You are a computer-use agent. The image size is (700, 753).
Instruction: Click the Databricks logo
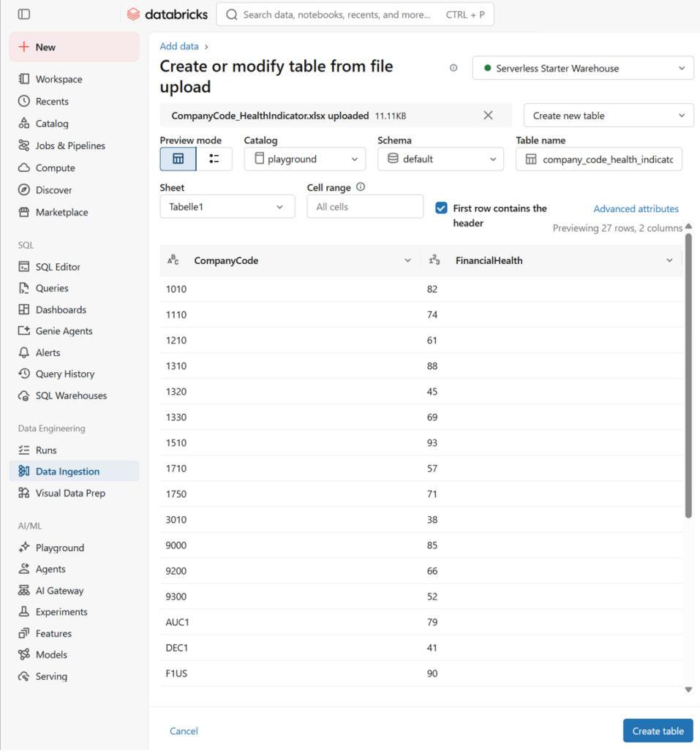tap(168, 15)
